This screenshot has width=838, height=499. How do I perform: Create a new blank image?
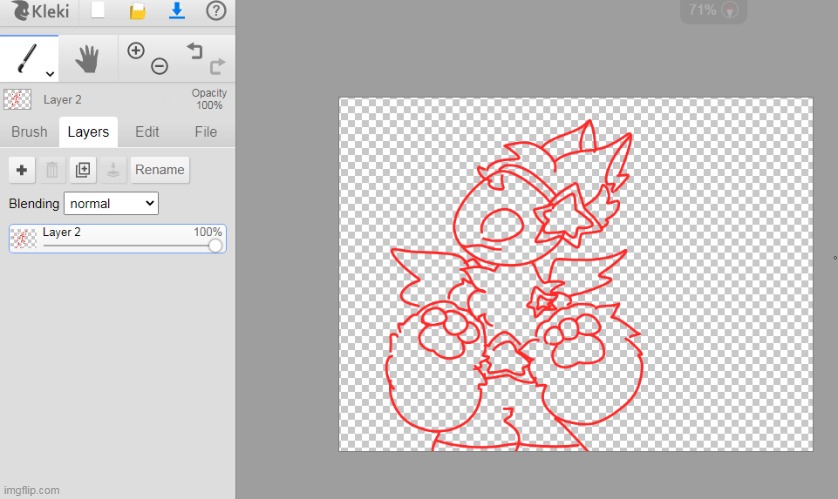coord(98,10)
